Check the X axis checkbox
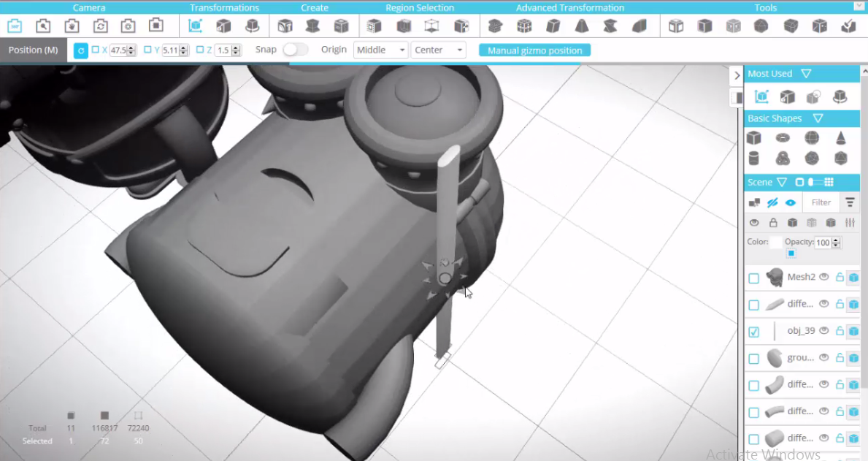Image resolution: width=868 pixels, height=461 pixels. coord(95,50)
